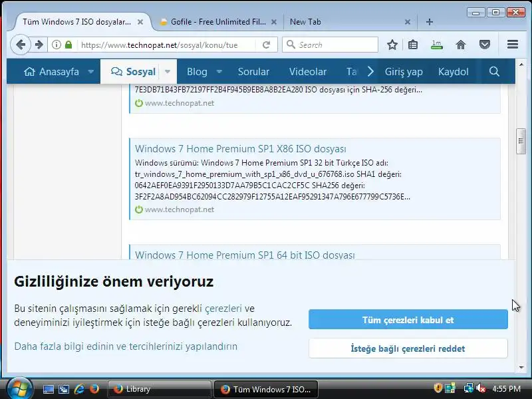Click the security shield tray icon
This screenshot has width=532, height=399.
[x=438, y=388]
